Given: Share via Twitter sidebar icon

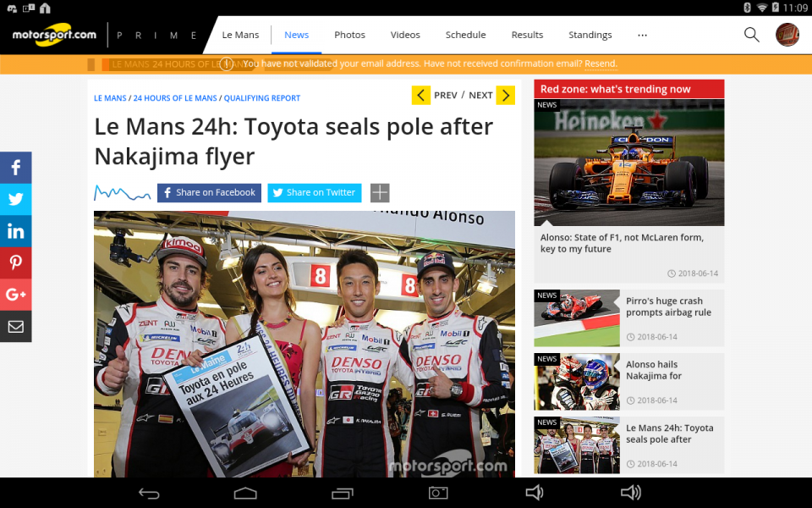Looking at the screenshot, I should [x=15, y=199].
